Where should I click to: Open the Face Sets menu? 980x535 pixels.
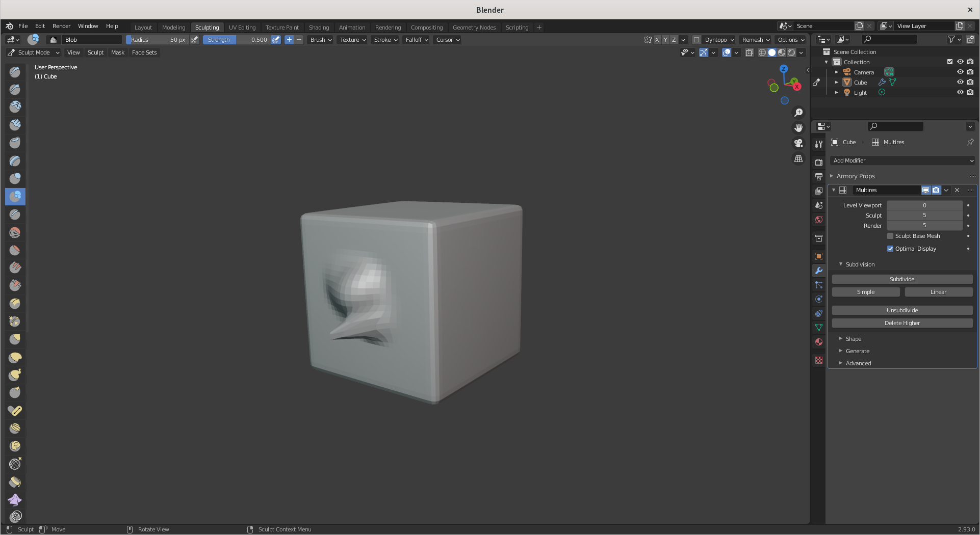[x=144, y=52]
